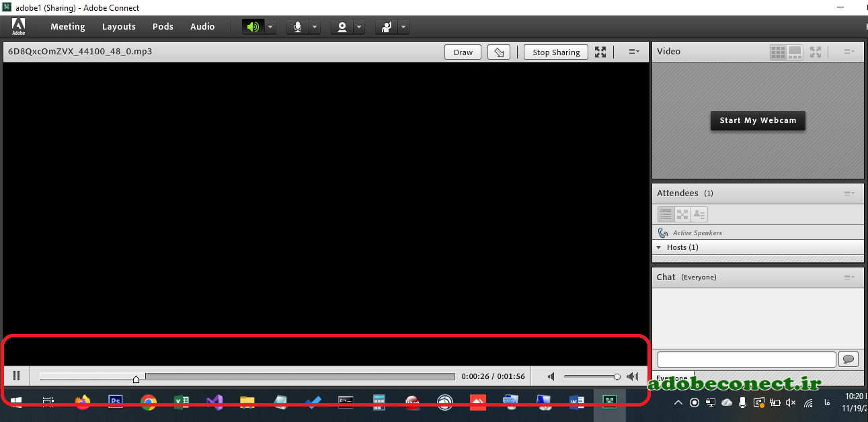Image resolution: width=868 pixels, height=422 pixels.
Task: Select the attendee breakout room view icon
Action: 682,214
